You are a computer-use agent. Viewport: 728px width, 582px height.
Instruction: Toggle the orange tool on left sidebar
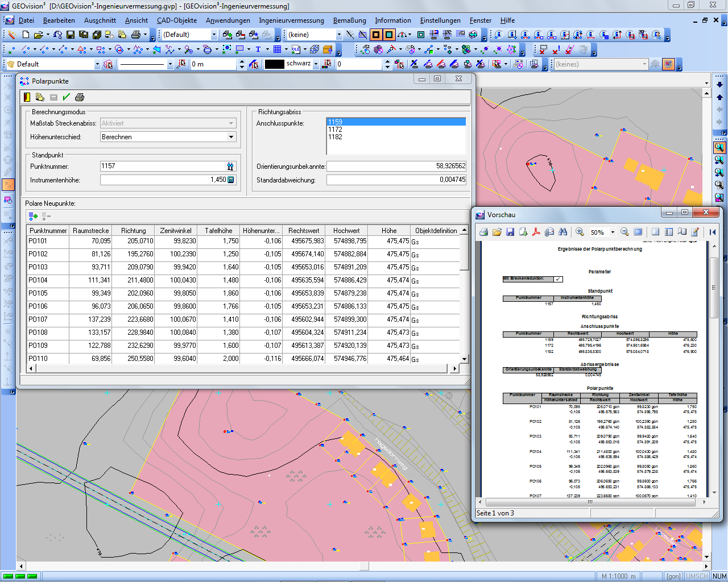click(8, 185)
